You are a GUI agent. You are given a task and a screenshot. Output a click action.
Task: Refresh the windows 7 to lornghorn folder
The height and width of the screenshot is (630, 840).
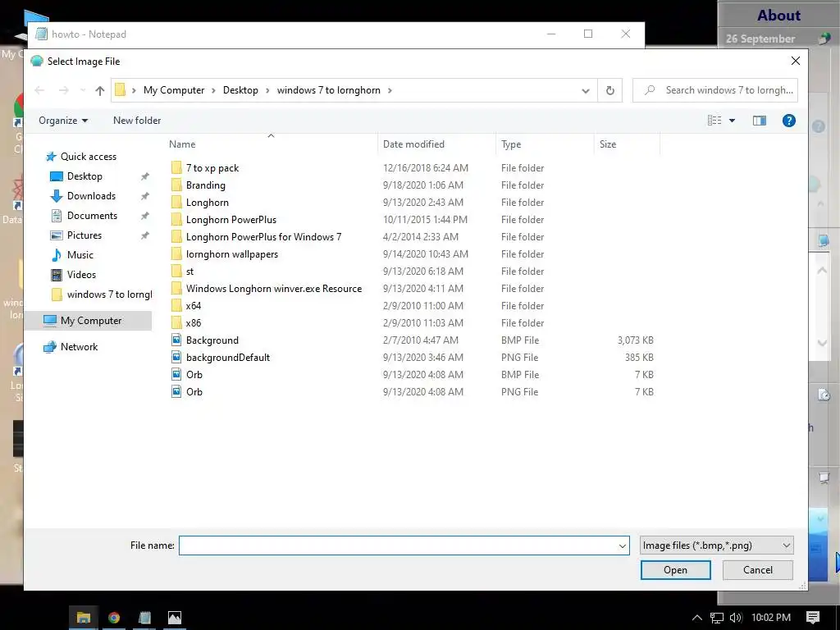click(609, 90)
